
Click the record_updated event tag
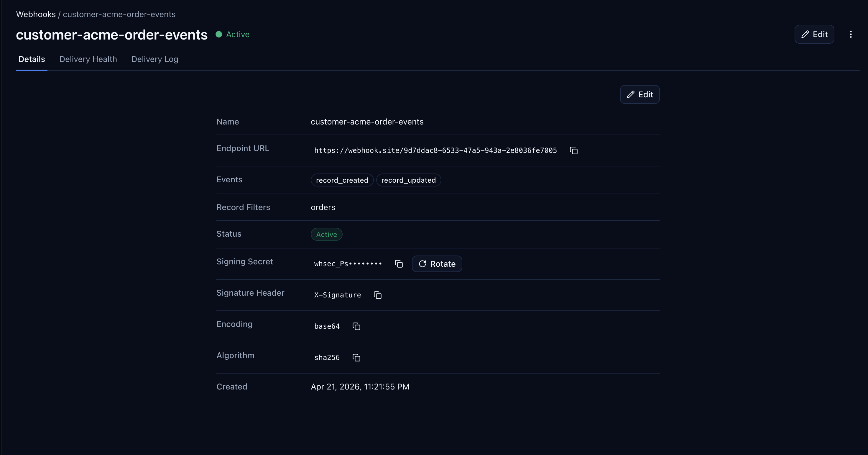(x=408, y=180)
